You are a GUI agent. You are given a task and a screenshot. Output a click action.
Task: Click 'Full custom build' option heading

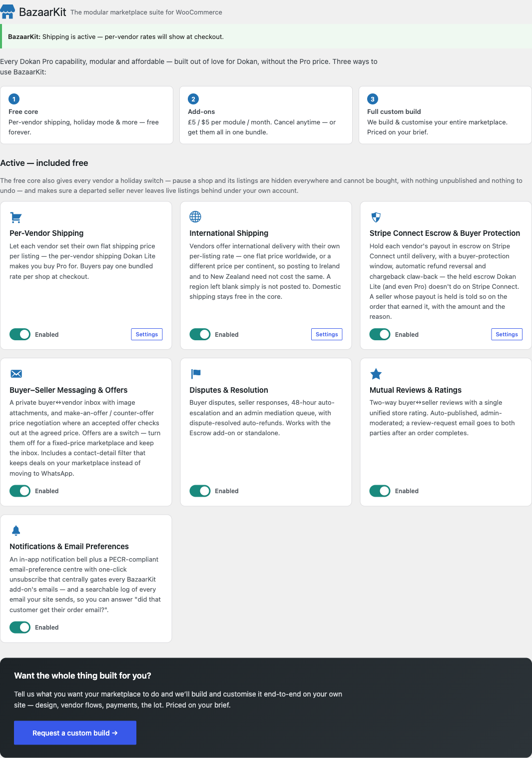coord(394,111)
